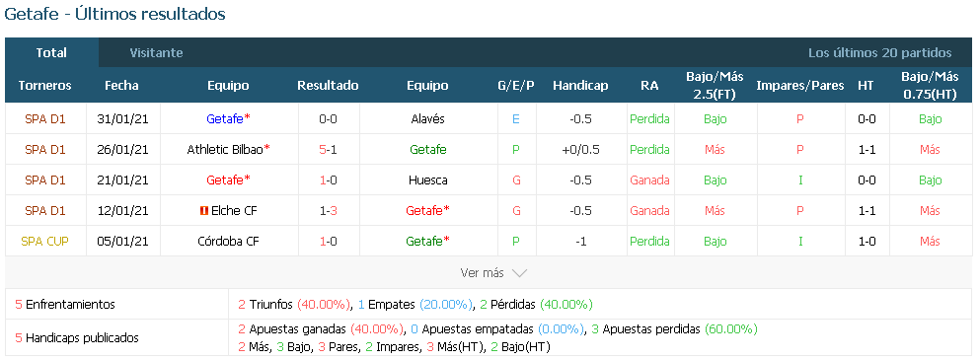
Task: Click the Bajo/Más 2.5(FT) column header
Action: (715, 86)
